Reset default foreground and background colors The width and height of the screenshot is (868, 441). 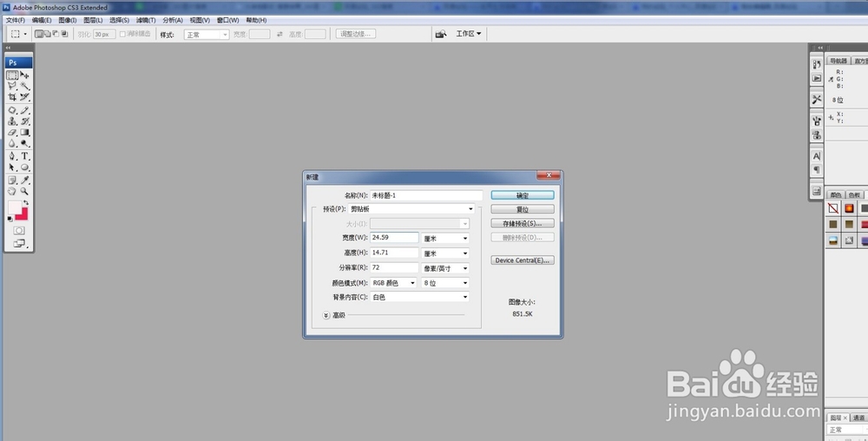pyautogui.click(x=10, y=219)
